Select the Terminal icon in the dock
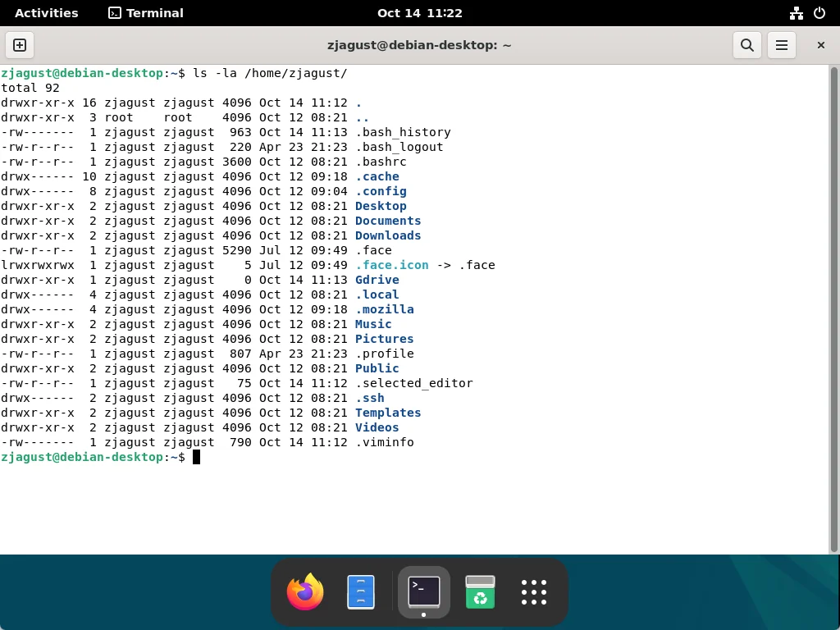The width and height of the screenshot is (840, 630). (x=424, y=592)
